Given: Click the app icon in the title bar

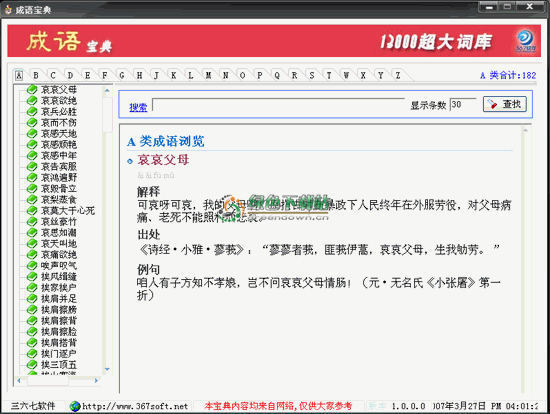Looking at the screenshot, I should tap(8, 10).
